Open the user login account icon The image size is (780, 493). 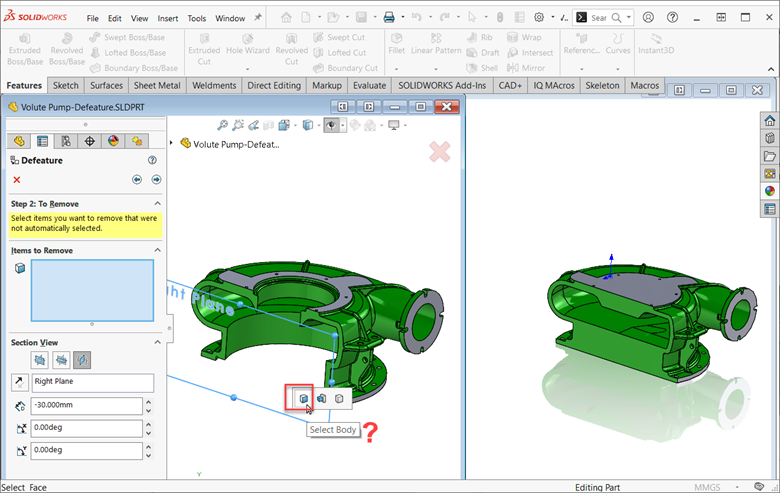click(x=648, y=17)
